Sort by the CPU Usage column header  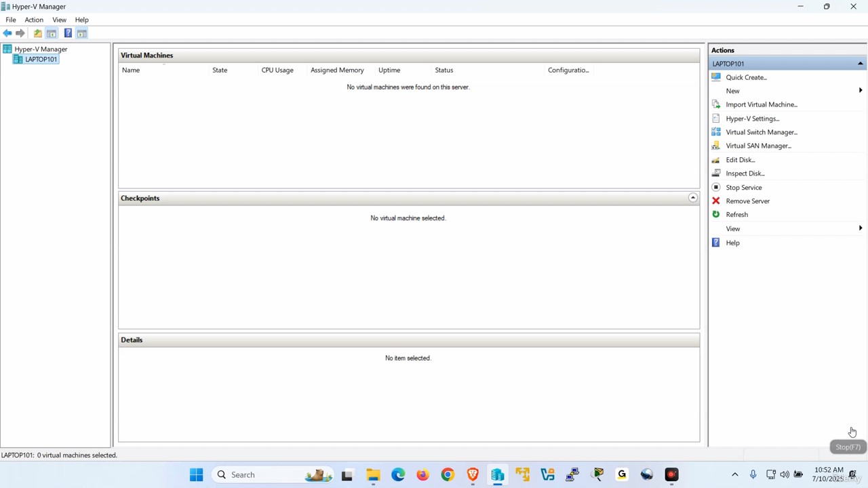click(277, 70)
